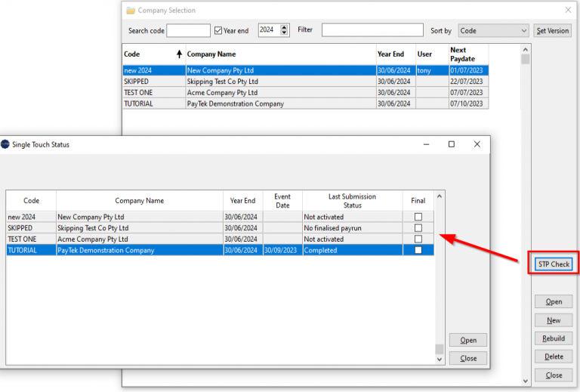
Task: Increment the 2024 year spinner
Action: [285, 28]
